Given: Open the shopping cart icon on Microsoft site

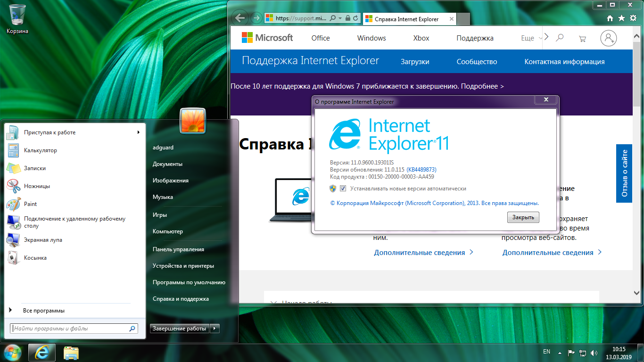Looking at the screenshot, I should pyautogui.click(x=582, y=38).
